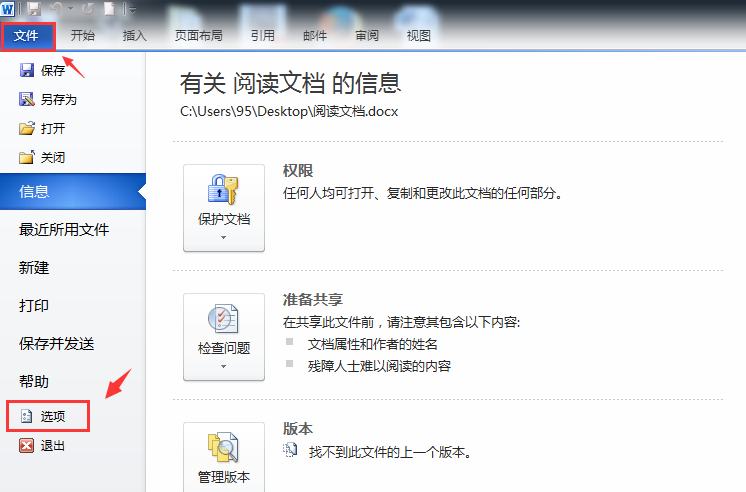The width and height of the screenshot is (746, 492).
Task: Click the version document icon beside 找不到此文件
Action: [x=290, y=450]
